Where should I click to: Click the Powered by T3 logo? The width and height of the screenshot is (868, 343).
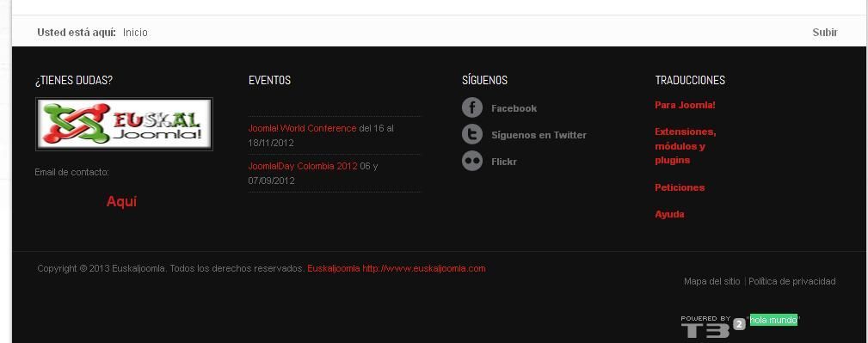(713, 327)
